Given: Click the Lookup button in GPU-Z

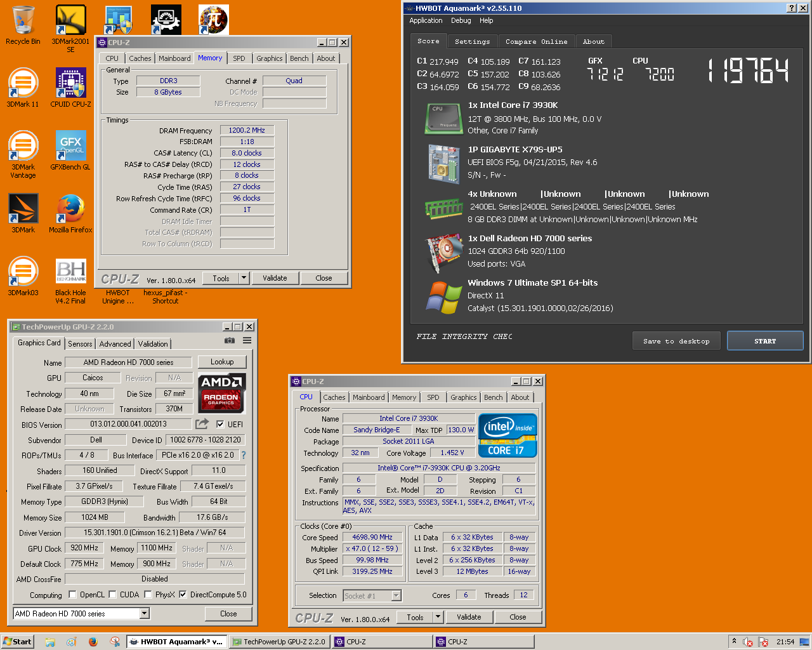Looking at the screenshot, I should [x=222, y=362].
